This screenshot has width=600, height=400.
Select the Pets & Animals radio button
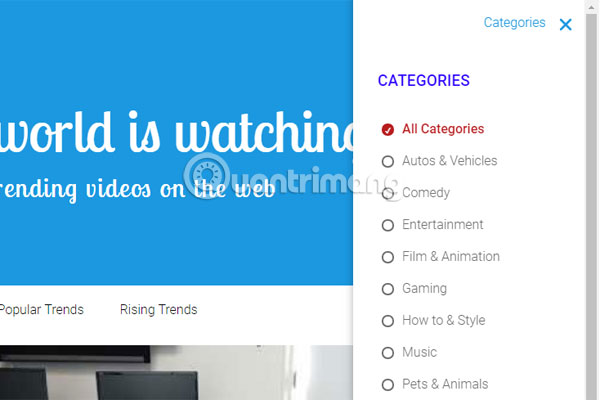coord(388,385)
